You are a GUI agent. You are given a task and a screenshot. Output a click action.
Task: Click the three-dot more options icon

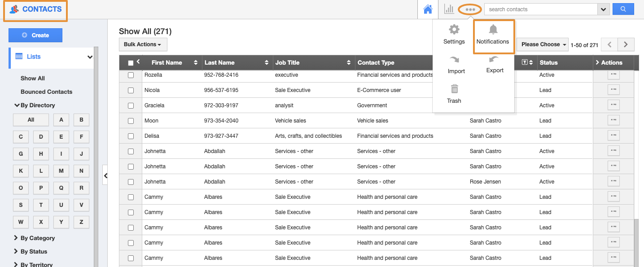pyautogui.click(x=470, y=9)
